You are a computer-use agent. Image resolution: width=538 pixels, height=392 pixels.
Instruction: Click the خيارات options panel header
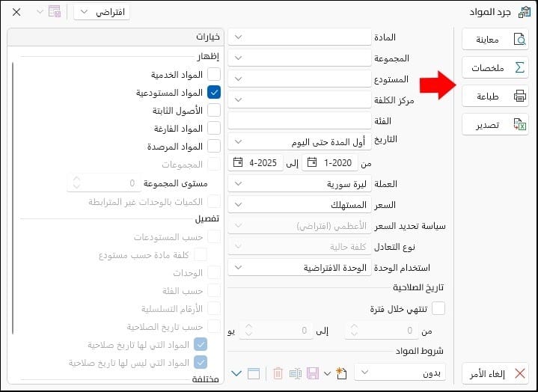pyautogui.click(x=115, y=37)
